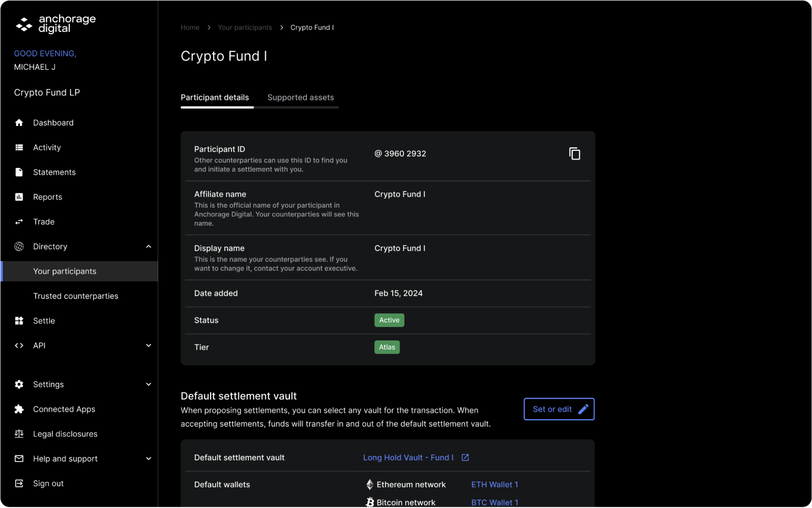Click the Statements document icon

(x=19, y=173)
